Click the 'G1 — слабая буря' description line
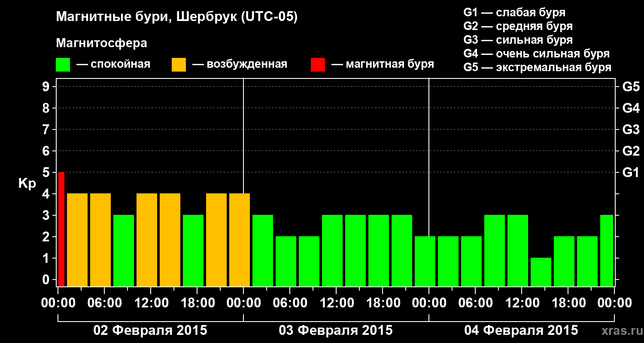This screenshot has width=644, height=343. click(x=514, y=12)
